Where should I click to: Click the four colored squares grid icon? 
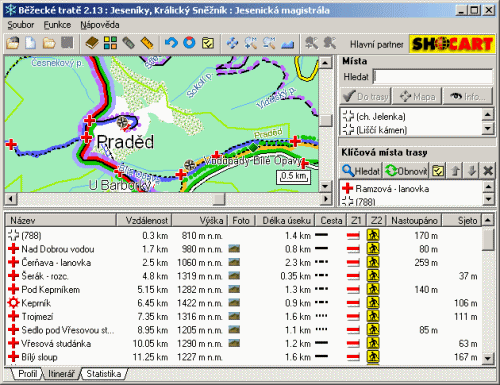110,43
